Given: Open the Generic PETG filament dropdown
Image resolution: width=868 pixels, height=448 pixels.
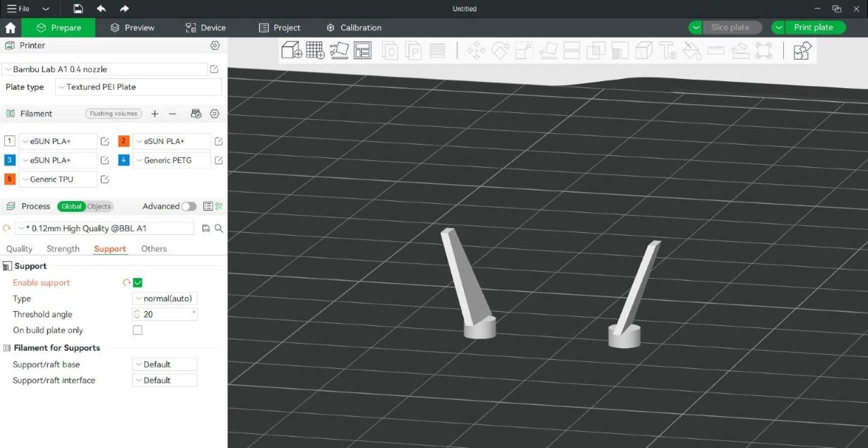Looking at the screenshot, I should click(x=172, y=160).
